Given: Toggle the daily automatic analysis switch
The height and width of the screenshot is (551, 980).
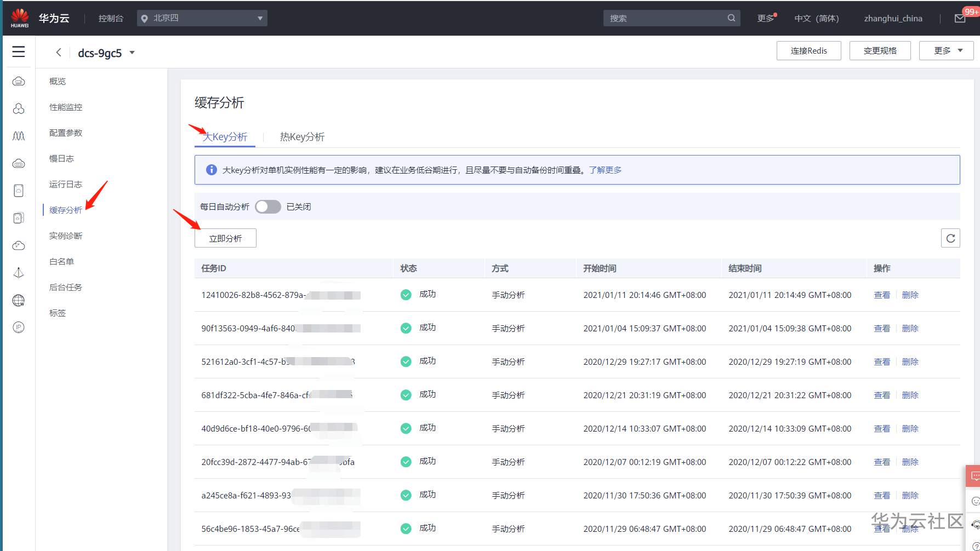Looking at the screenshot, I should [268, 206].
